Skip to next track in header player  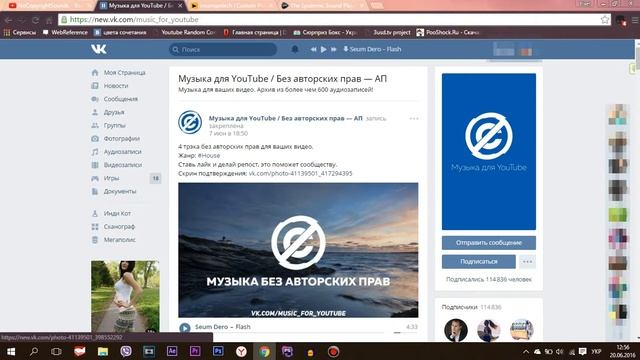333,49
